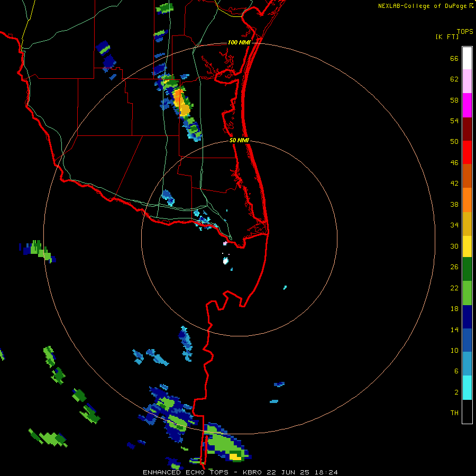Image resolution: width=476 pixels, height=476 pixels.
Task: Click the orange-yellow storm cell core
Action: 181,103
